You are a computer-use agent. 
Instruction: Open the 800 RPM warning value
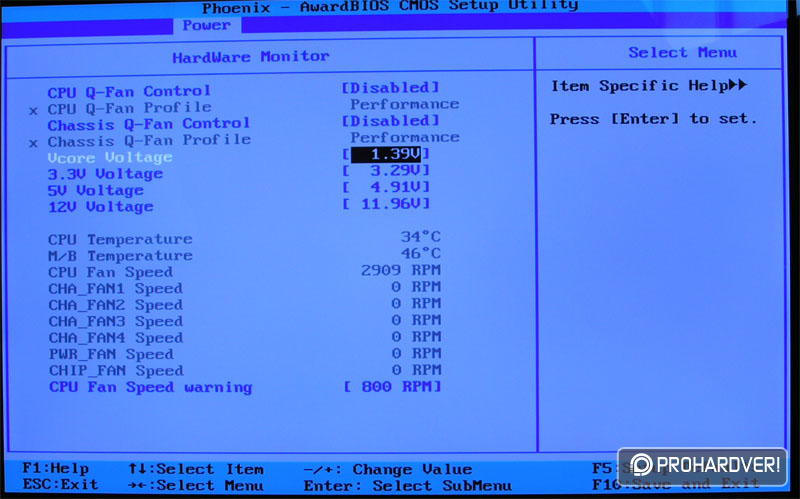pos(392,387)
